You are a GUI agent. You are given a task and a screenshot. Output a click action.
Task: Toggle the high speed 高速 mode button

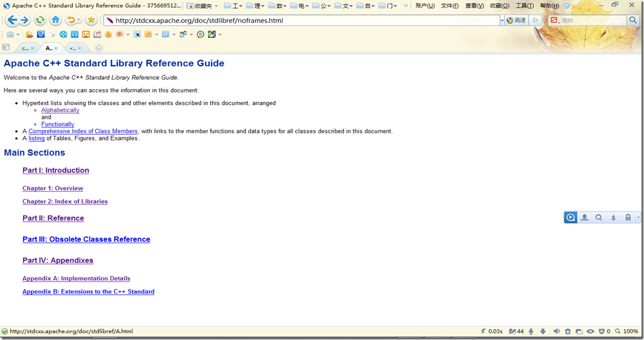[516, 20]
